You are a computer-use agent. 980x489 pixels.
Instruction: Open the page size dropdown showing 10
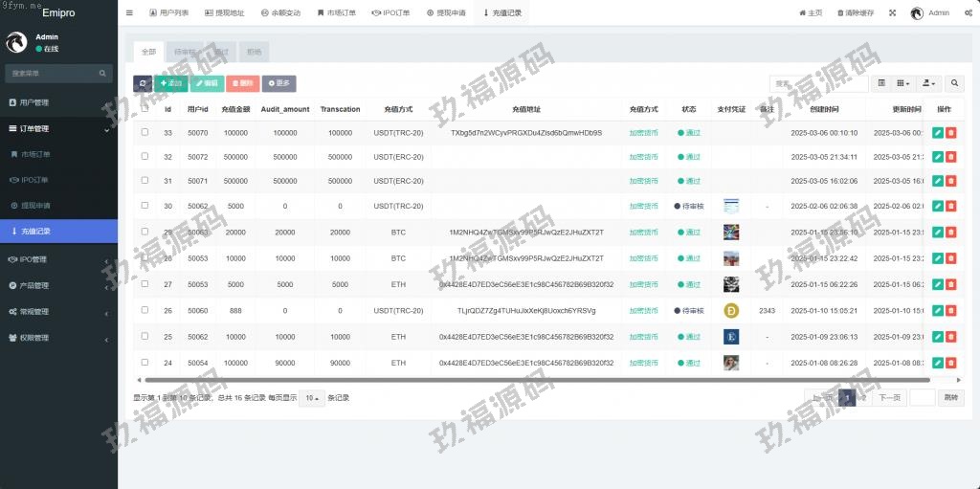point(311,398)
